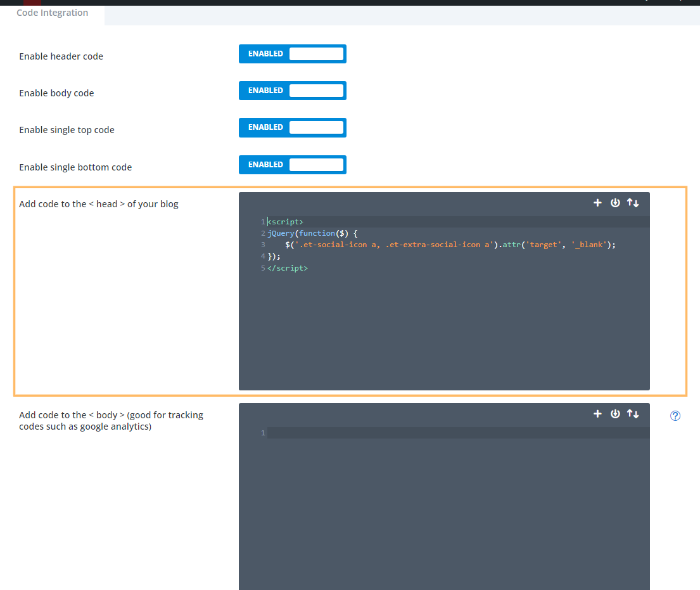Click the 'Enable single bottom code' label

point(75,167)
